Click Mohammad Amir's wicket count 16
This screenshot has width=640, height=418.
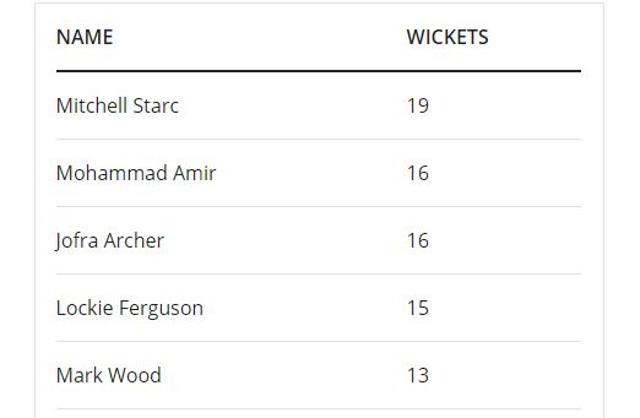coord(418,173)
